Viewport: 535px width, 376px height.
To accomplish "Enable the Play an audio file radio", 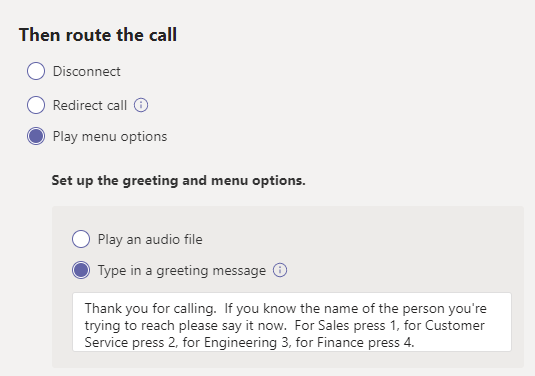I will click(81, 239).
